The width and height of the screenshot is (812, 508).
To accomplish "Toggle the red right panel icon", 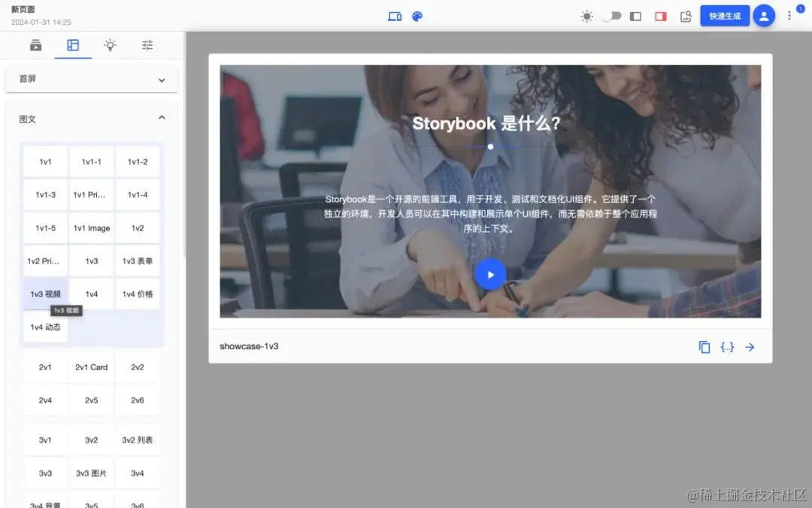I will click(661, 17).
